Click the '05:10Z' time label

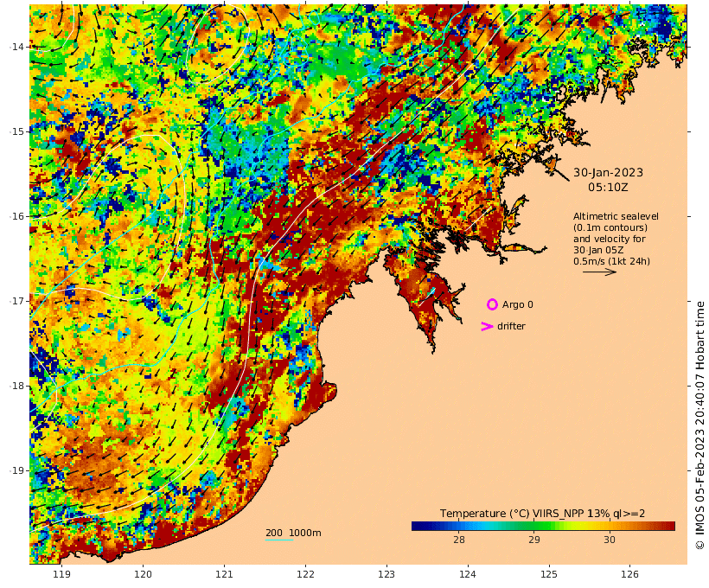[x=608, y=188]
